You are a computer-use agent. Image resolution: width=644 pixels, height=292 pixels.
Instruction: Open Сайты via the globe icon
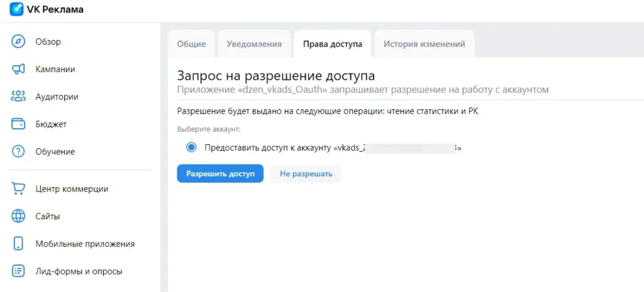(x=18, y=216)
